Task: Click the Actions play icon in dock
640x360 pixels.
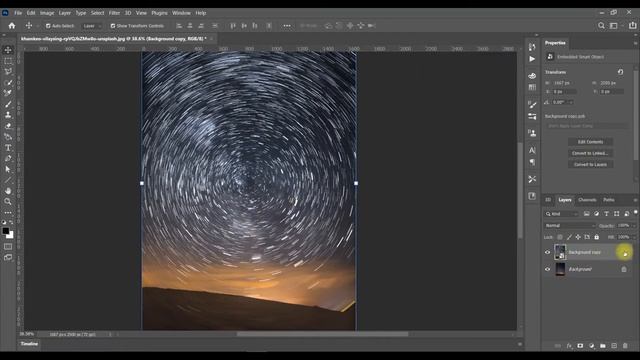Action: 532,59
